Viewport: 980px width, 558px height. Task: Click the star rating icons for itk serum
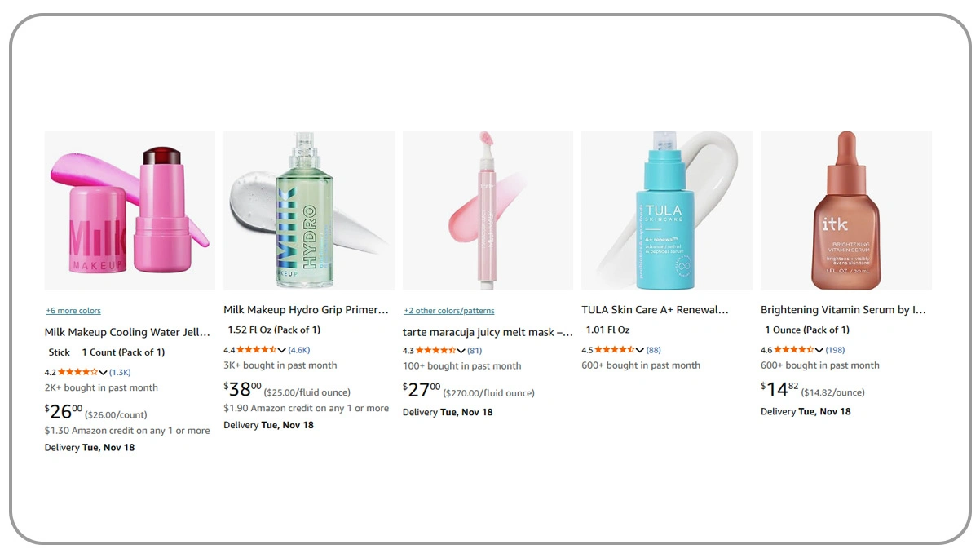(x=794, y=350)
